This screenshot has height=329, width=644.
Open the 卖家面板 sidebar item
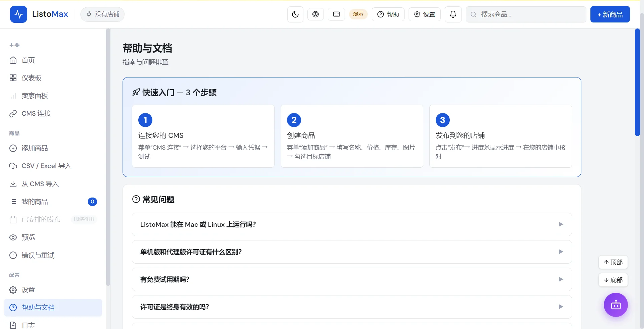(53, 96)
